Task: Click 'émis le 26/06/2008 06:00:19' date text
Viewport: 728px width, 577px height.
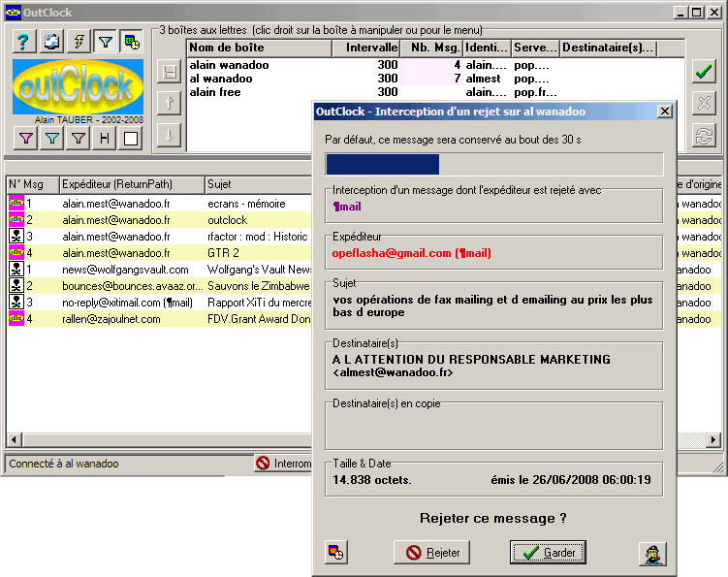Action: click(x=571, y=480)
